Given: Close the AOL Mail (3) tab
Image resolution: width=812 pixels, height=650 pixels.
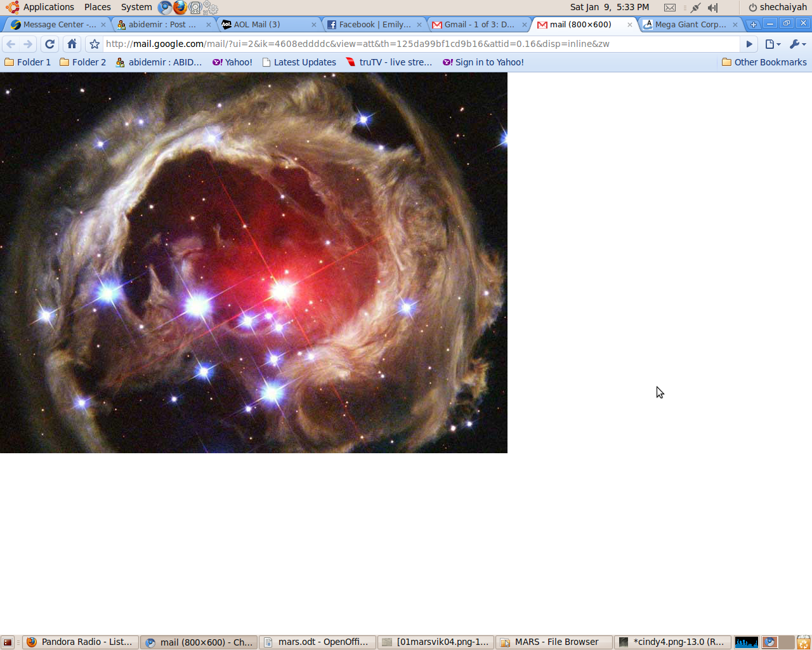Looking at the screenshot, I should 313,25.
